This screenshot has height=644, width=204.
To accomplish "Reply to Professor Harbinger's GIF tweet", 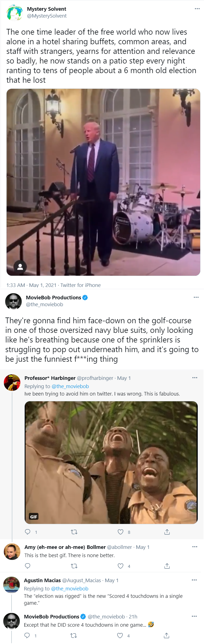I will (28, 532).
